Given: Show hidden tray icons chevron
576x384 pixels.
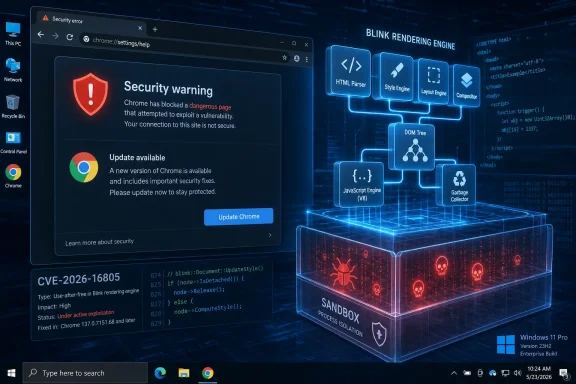Looking at the screenshot, I should [x=454, y=373].
